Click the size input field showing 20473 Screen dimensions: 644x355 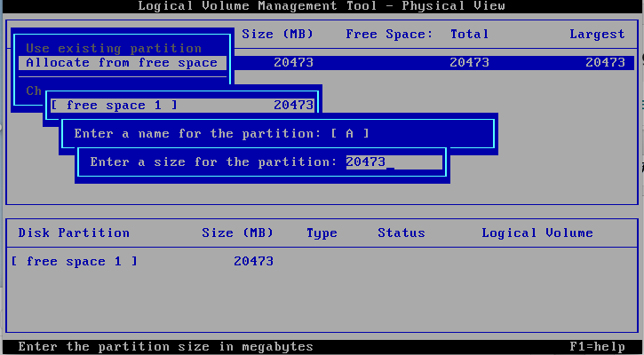(x=393, y=162)
